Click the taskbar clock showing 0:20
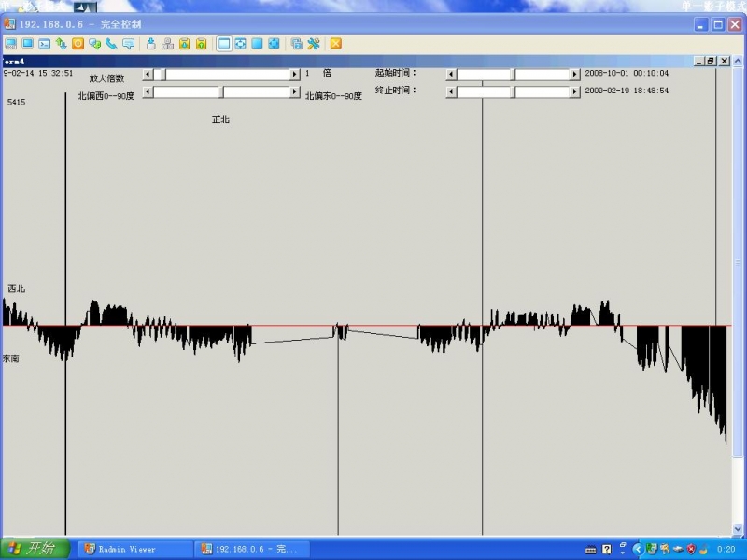Image resolution: width=747 pixels, height=560 pixels. tap(726, 550)
